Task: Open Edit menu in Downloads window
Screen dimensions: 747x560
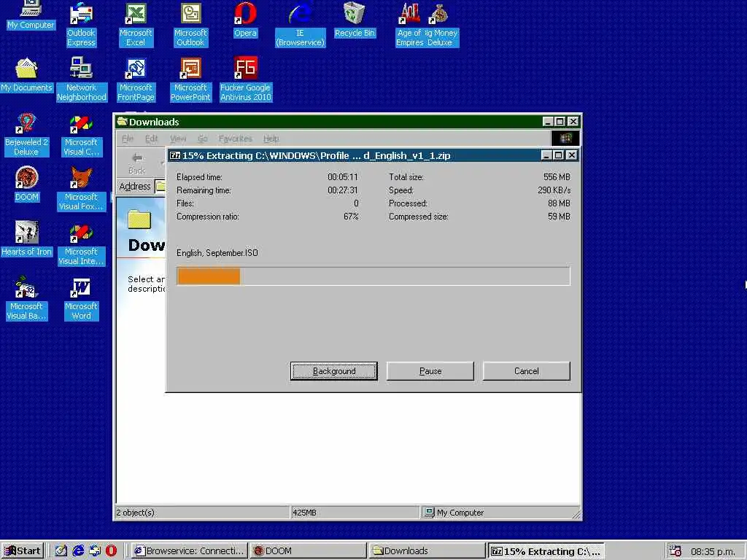Action: 151,139
